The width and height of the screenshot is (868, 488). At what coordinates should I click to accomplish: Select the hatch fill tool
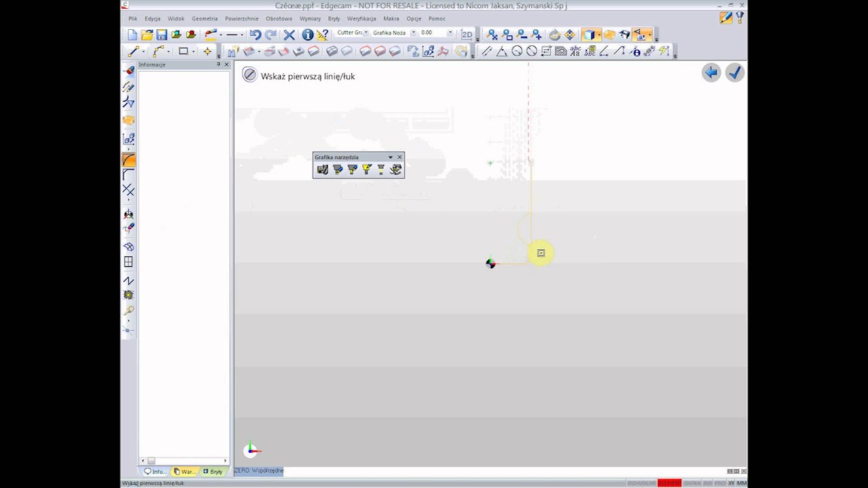(561, 52)
